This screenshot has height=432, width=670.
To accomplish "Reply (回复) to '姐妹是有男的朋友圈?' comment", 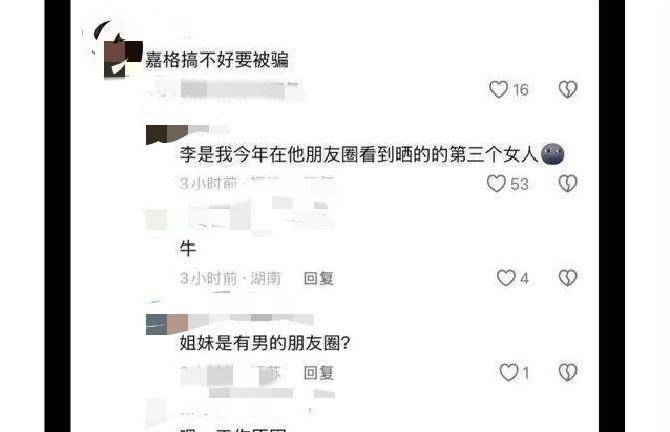I will coord(318,373).
